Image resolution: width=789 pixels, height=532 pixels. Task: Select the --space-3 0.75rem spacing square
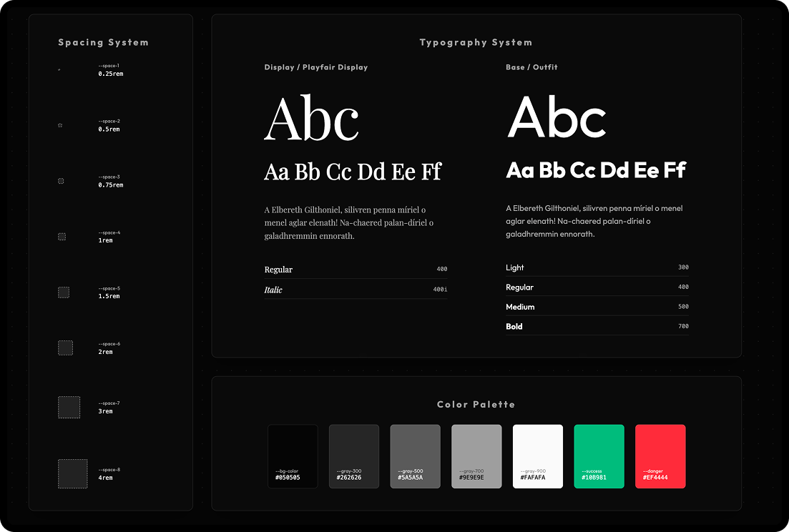61,181
